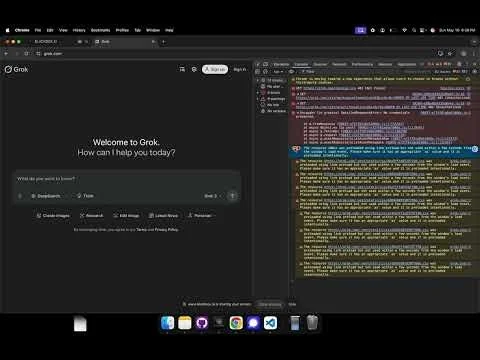
Task: Open the Memory tab in DevTools
Action: pos(385,64)
